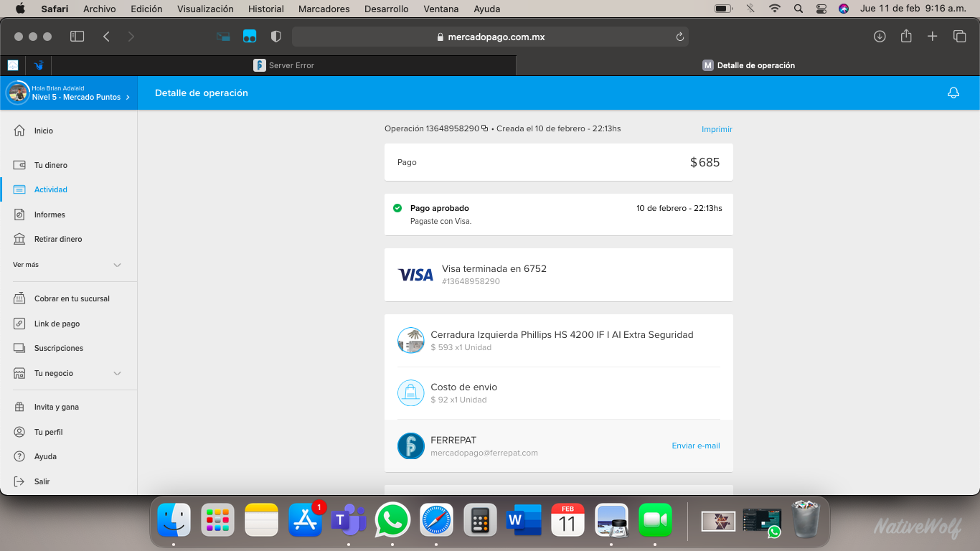Open the Desarrollo menu in menu bar
The image size is (980, 551).
386,9
